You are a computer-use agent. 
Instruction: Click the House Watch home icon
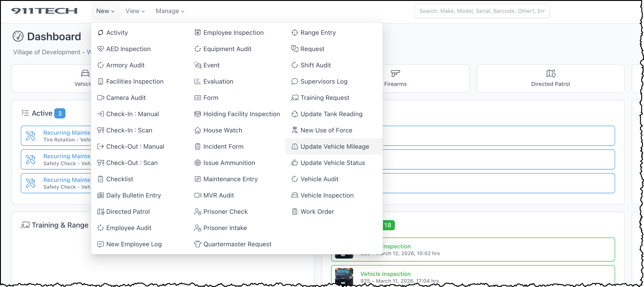pos(198,130)
